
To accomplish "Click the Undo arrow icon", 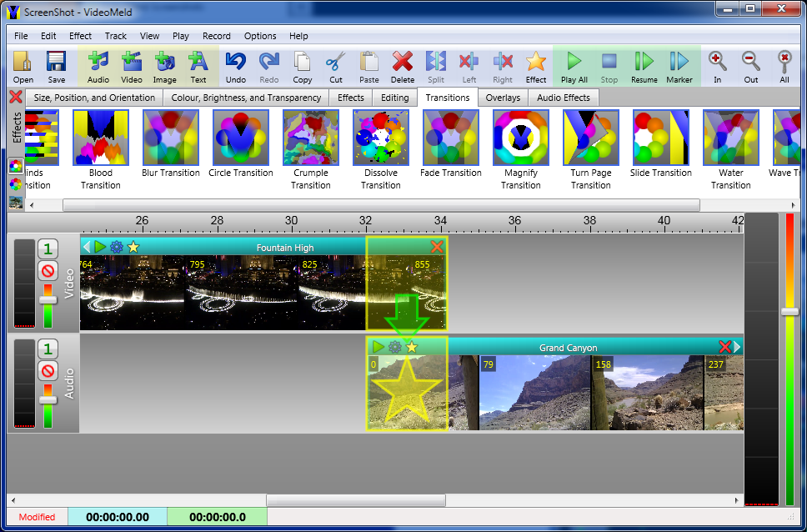I will point(236,67).
